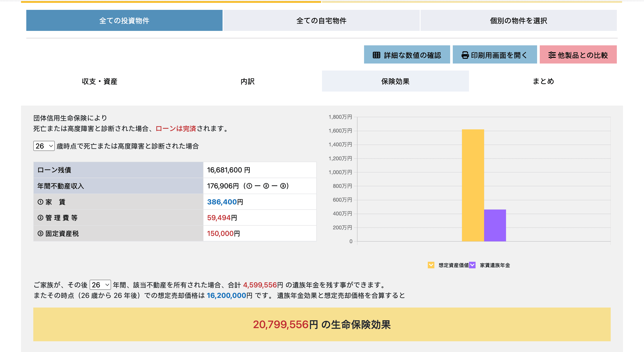Switch to the 内訳 tab
The height and width of the screenshot is (352, 644).
click(x=248, y=81)
